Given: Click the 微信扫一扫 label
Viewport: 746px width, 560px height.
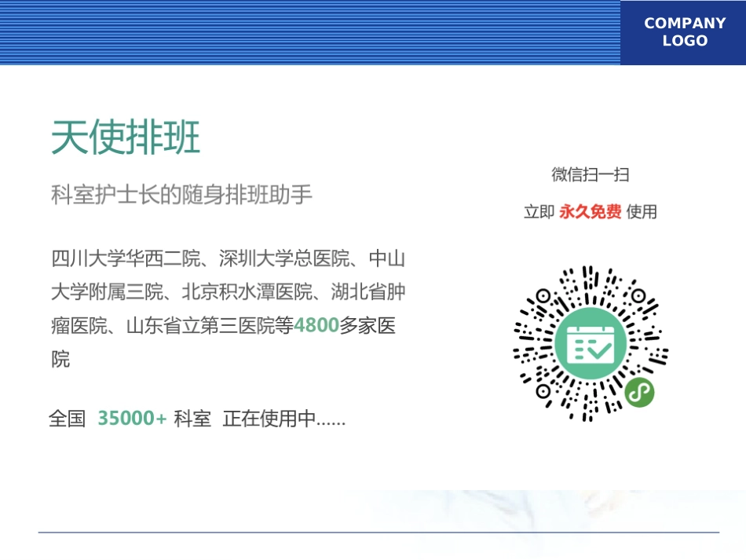Looking at the screenshot, I should click(590, 174).
